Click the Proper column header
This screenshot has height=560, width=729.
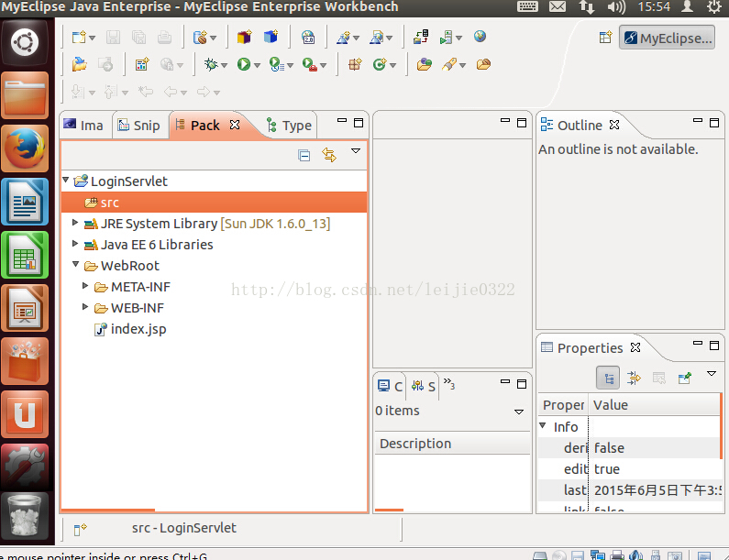(564, 405)
